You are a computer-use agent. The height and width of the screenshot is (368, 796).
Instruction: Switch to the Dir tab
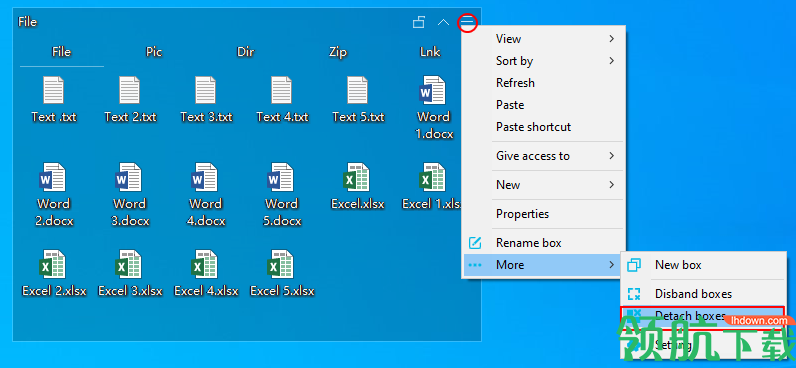[x=246, y=52]
